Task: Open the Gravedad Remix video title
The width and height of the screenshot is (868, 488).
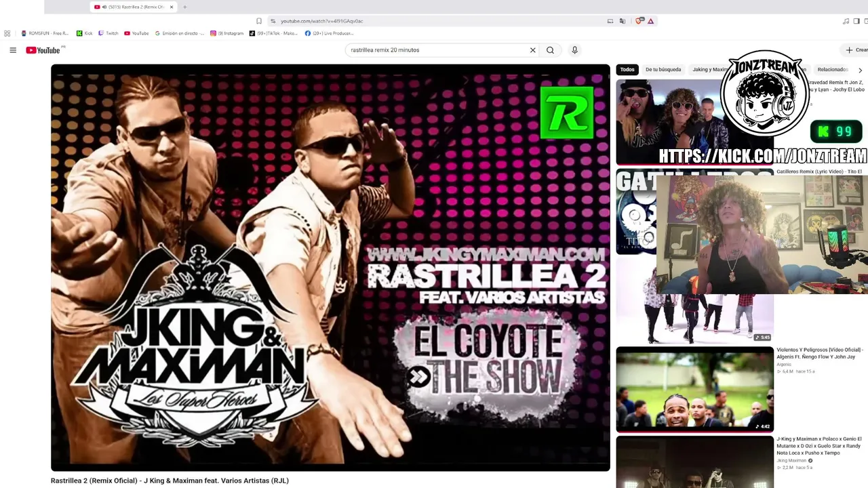Action: (x=835, y=86)
